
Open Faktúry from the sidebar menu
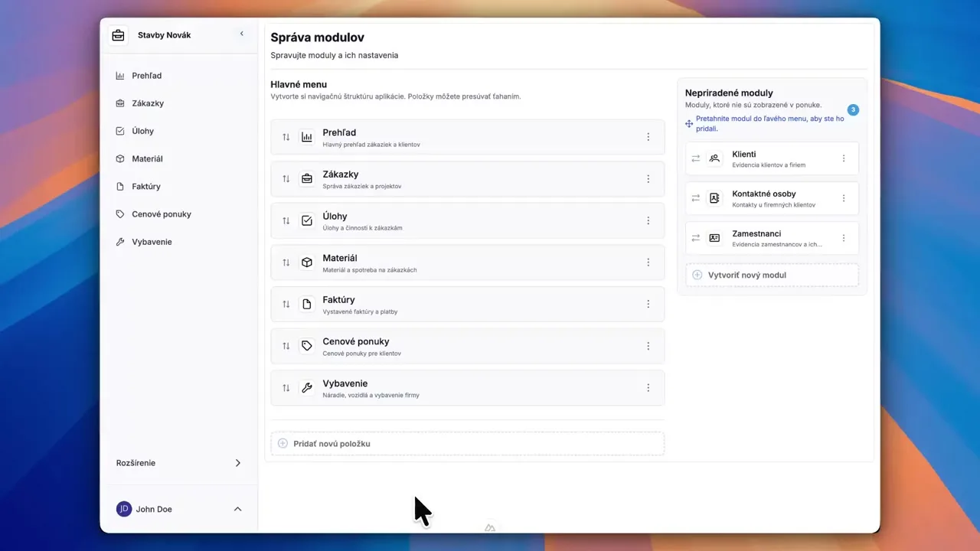click(146, 187)
